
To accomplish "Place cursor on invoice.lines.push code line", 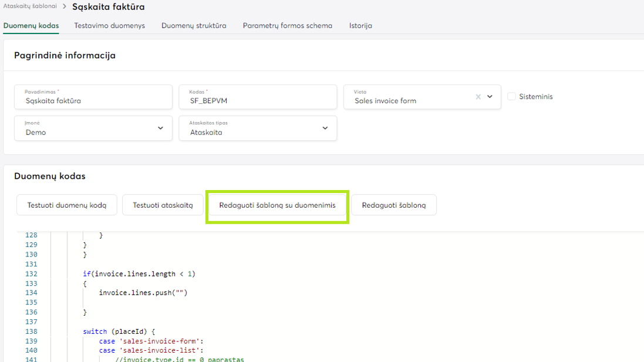I will point(143,293).
